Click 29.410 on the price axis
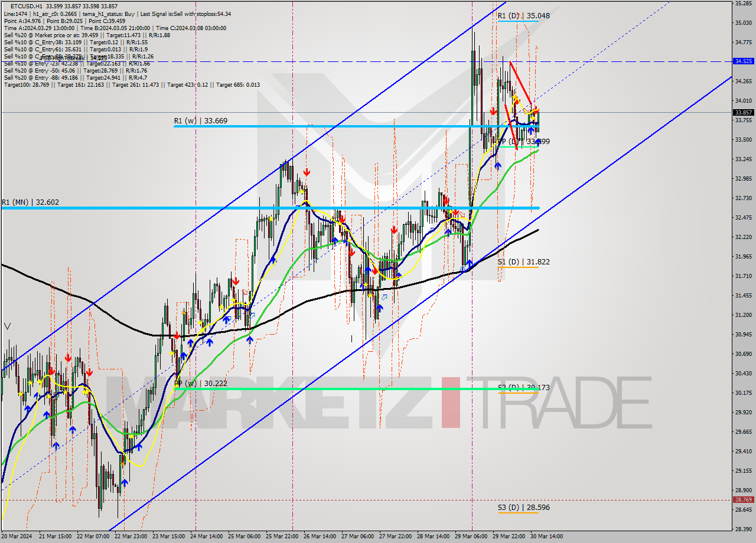Viewport: 756px width, 543px height. coord(743,452)
